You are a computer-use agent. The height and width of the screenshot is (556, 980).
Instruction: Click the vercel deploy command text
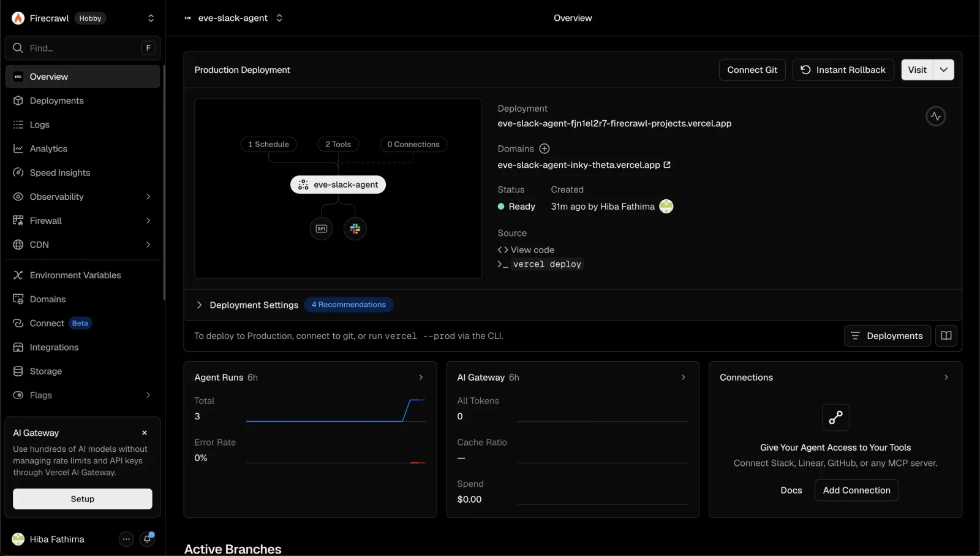[x=547, y=264]
